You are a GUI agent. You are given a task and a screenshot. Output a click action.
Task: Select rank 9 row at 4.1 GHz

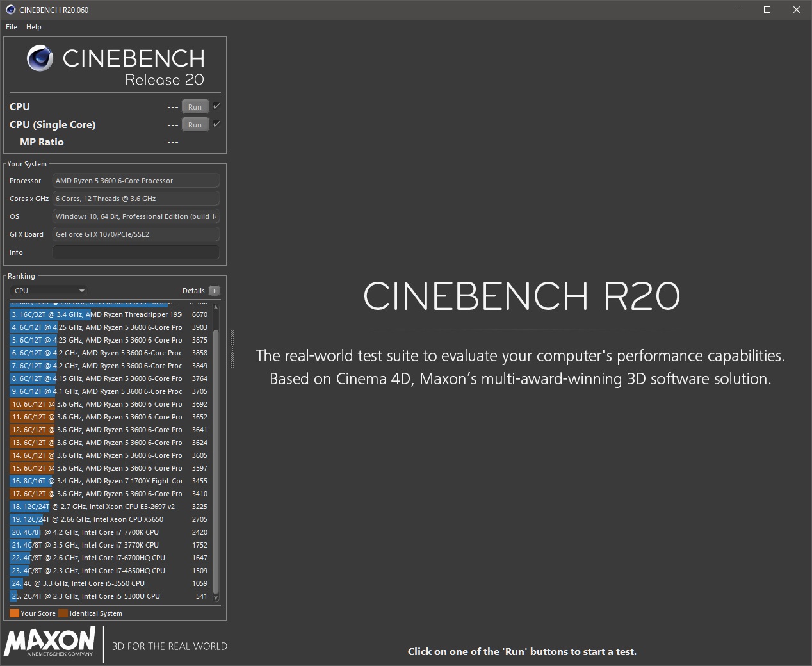point(110,391)
